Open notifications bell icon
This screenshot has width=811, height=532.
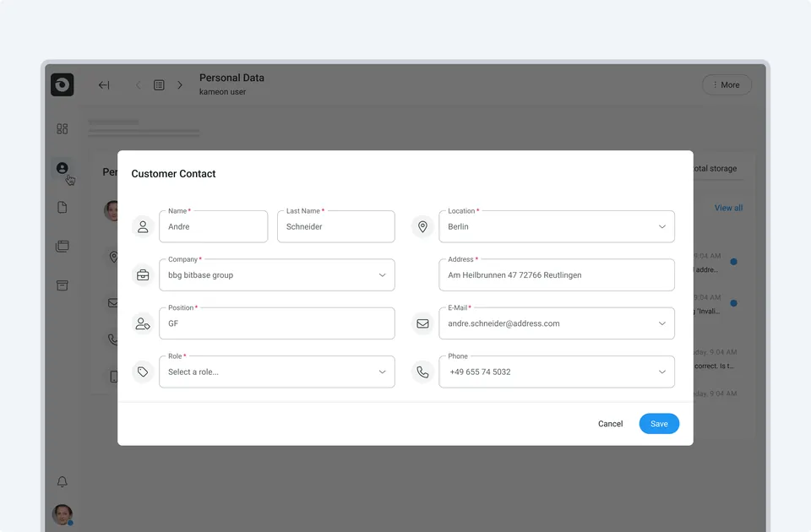[62, 482]
